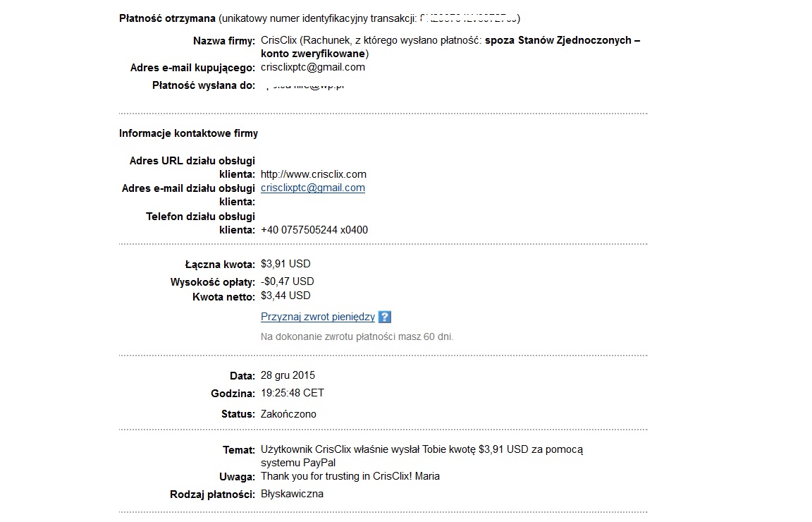
Task: Click the CrisClix company name text
Action: [x=278, y=40]
